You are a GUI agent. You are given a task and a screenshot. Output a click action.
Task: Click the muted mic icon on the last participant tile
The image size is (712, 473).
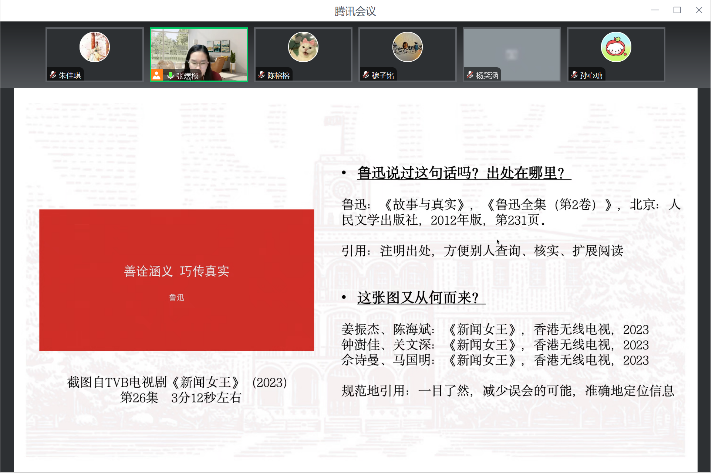(x=574, y=75)
